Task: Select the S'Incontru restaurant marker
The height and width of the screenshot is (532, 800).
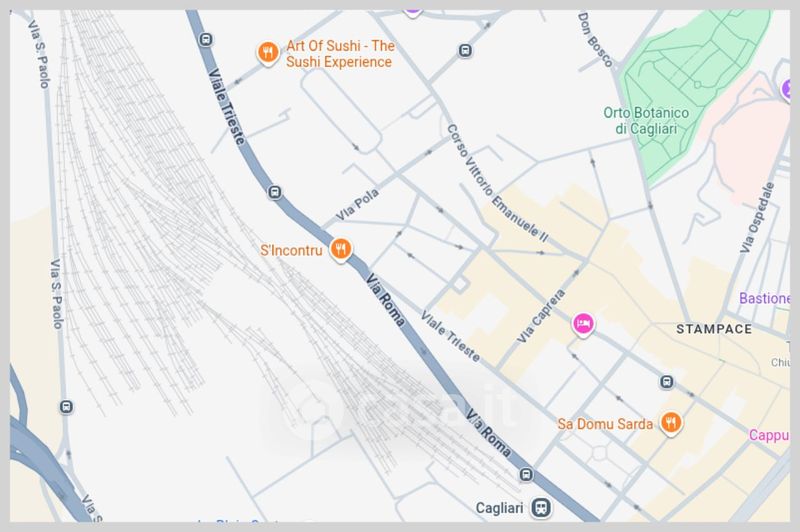Action: point(340,249)
